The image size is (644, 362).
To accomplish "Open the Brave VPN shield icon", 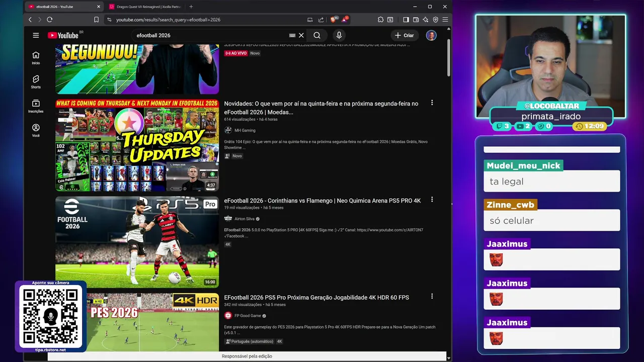I will [x=435, y=20].
